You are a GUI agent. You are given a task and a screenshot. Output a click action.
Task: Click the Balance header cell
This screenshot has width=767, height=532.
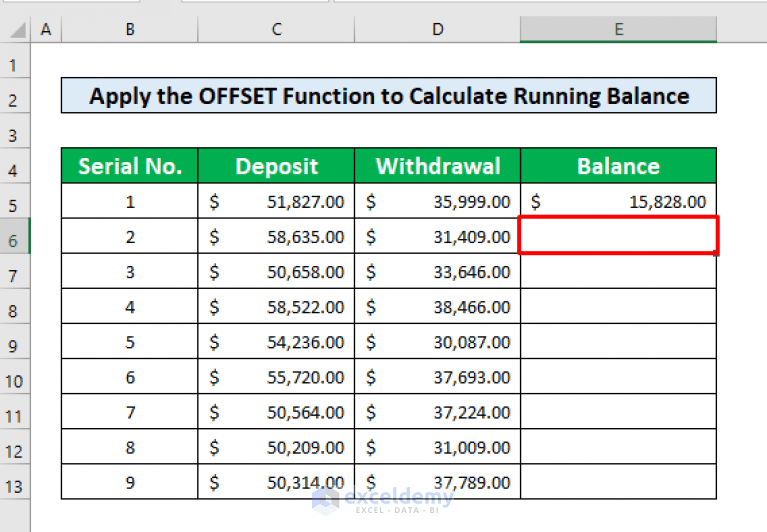(619, 166)
